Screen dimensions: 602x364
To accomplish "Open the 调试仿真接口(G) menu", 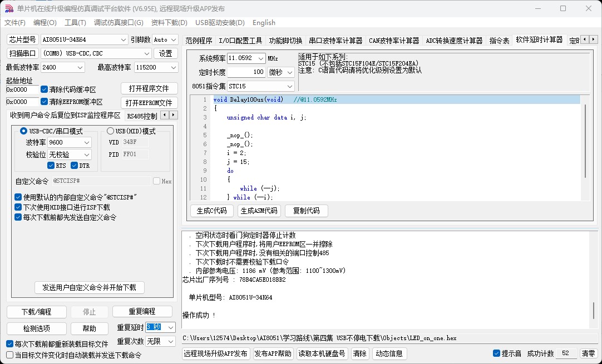I will (x=119, y=23).
